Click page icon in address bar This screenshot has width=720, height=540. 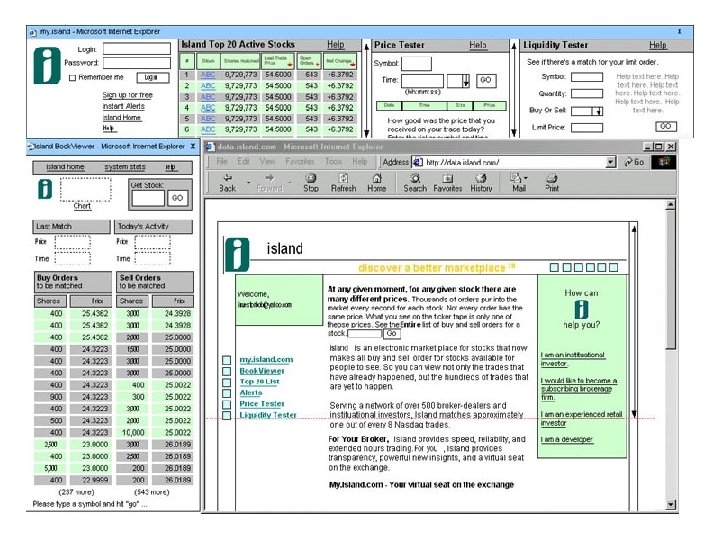(x=417, y=162)
